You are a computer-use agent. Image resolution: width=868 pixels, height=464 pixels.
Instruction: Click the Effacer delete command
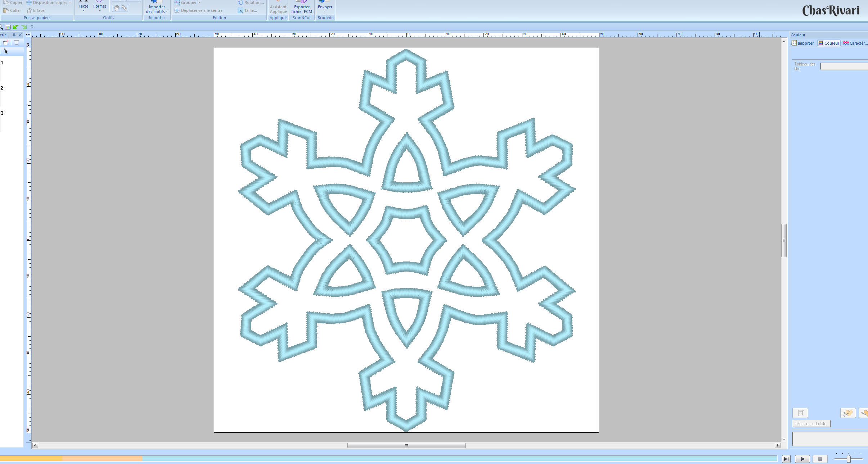[36, 10]
